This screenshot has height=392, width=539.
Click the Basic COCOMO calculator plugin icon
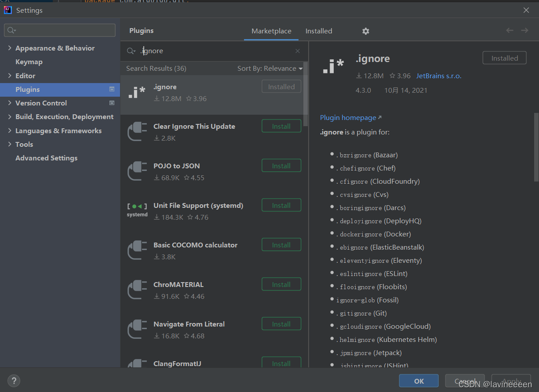click(x=137, y=251)
